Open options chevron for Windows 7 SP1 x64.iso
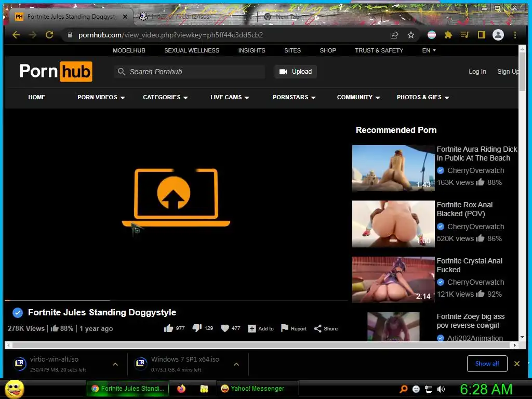 (x=236, y=364)
